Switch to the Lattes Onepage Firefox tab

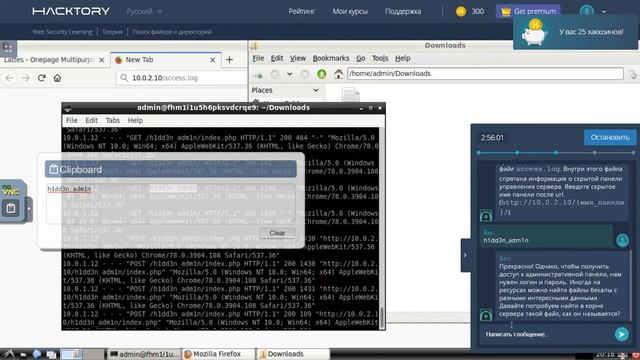click(x=48, y=60)
